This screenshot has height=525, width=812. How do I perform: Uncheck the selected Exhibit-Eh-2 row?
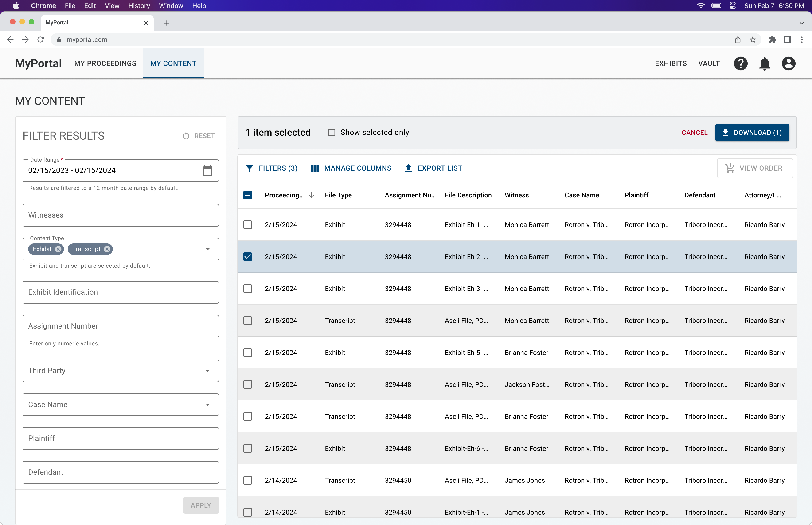click(x=248, y=257)
